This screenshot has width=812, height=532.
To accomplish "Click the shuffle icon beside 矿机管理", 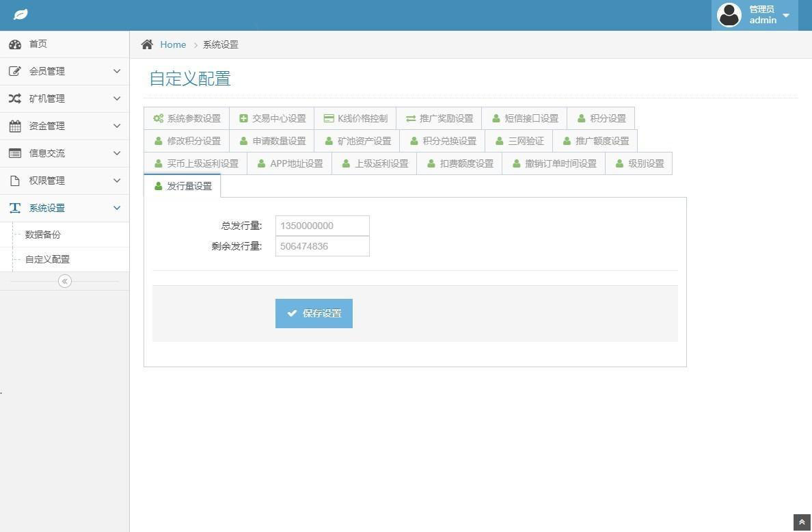I will pyautogui.click(x=15, y=98).
